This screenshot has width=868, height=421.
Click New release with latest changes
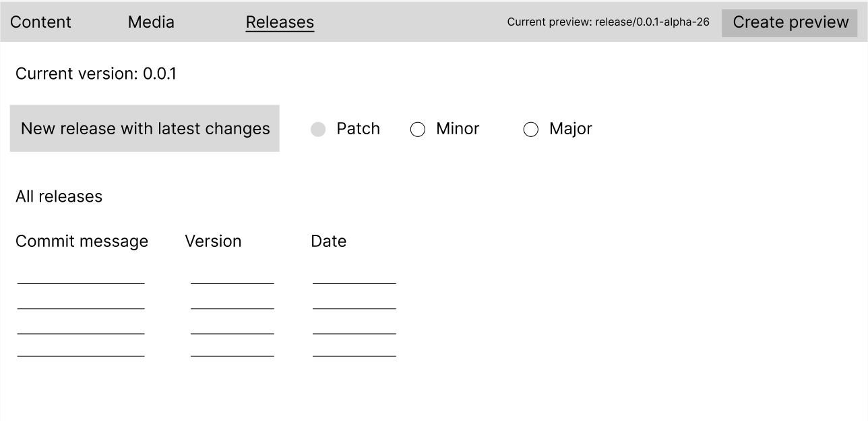145,128
